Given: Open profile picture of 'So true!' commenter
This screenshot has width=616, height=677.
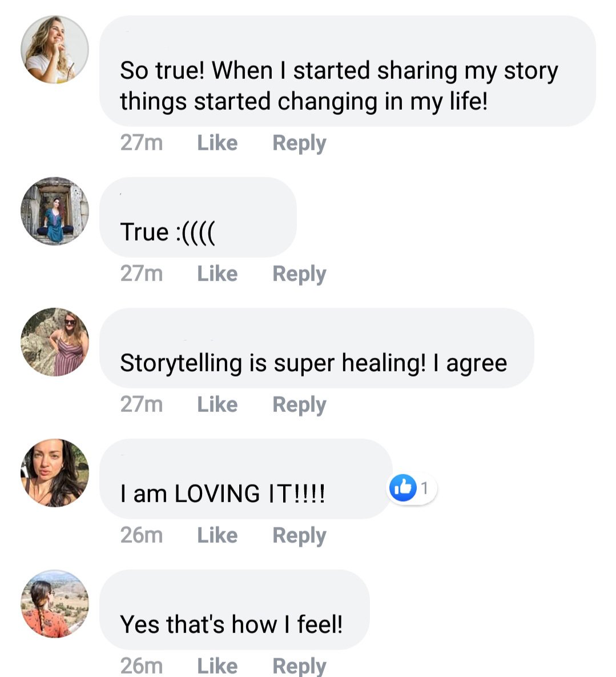Looking at the screenshot, I should click(55, 50).
